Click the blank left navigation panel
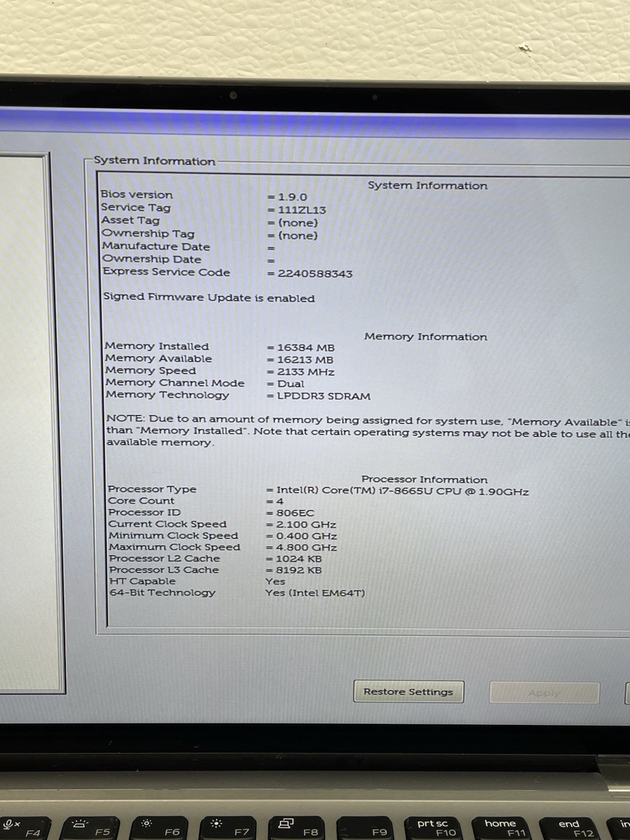The width and height of the screenshot is (630, 840). (25, 420)
